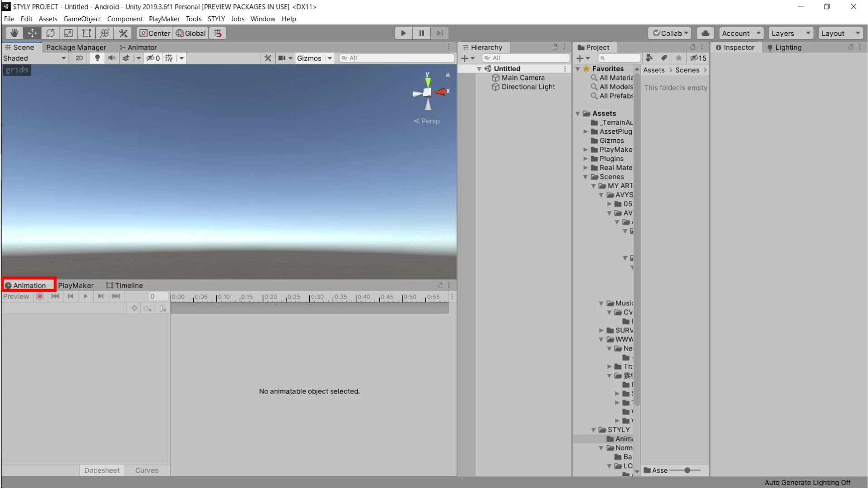Open the Gizmos dropdown arrow
The image size is (868, 489).
pyautogui.click(x=330, y=58)
